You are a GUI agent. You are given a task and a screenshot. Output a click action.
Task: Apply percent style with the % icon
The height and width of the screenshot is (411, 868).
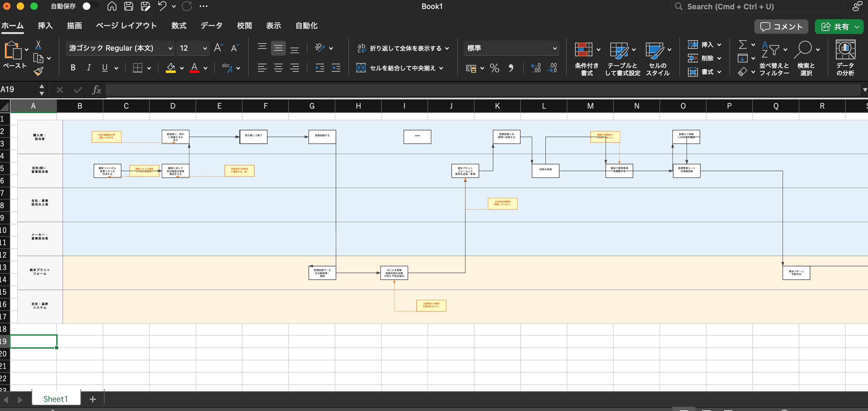[494, 68]
